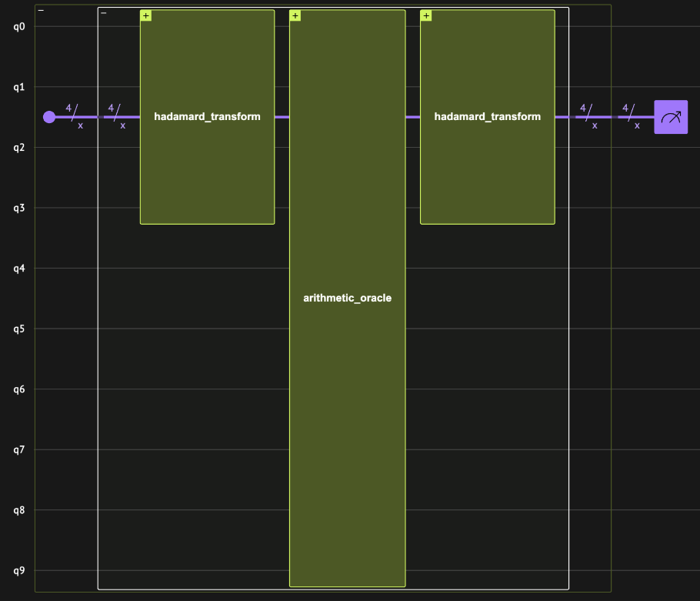Click the purple input node circle

(49, 117)
